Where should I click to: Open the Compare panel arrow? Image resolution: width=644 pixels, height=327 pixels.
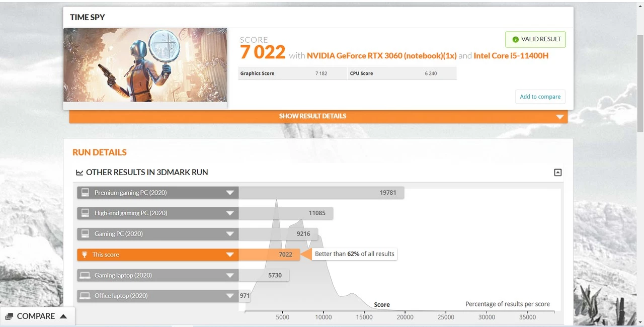63,316
